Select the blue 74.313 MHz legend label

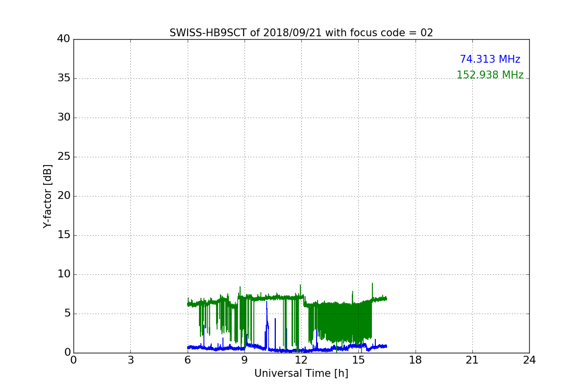tap(490, 59)
